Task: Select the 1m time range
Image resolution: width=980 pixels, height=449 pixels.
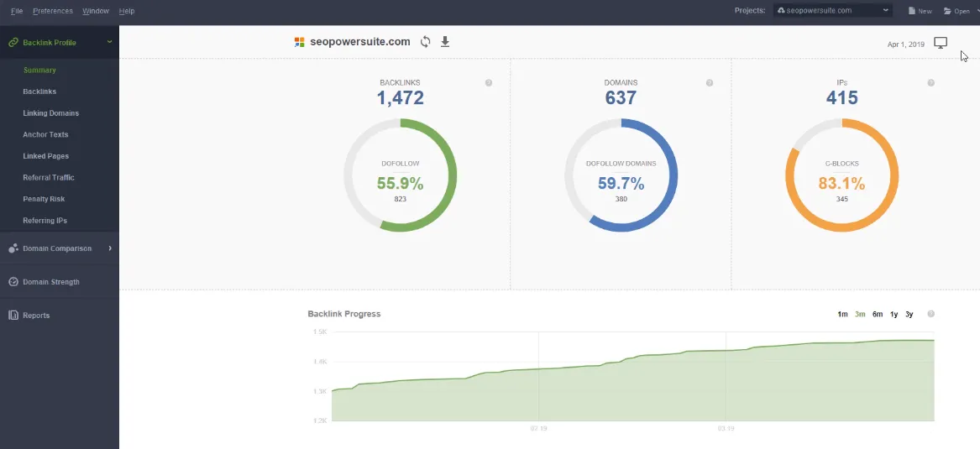Action: (x=842, y=314)
